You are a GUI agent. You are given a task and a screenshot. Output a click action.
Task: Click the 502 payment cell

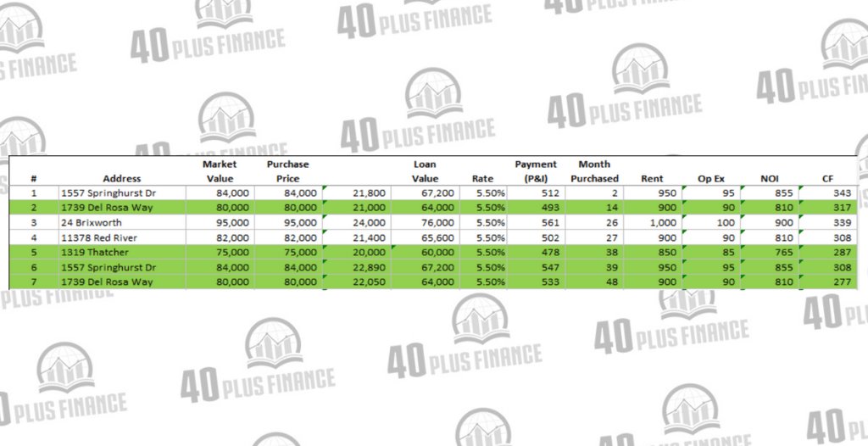536,237
